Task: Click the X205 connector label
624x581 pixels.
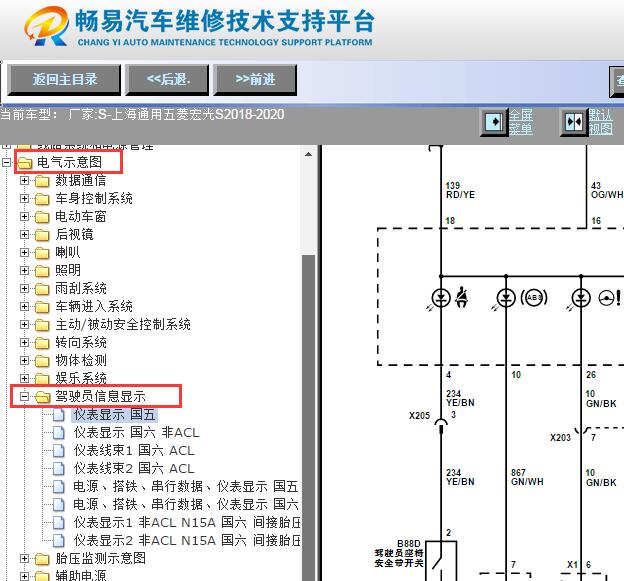Action: 419,416
